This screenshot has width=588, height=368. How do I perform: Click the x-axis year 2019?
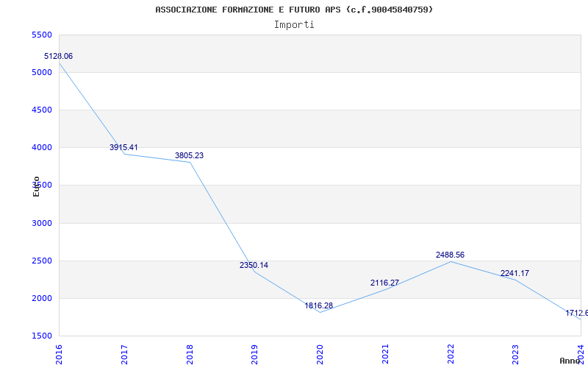[x=254, y=354]
